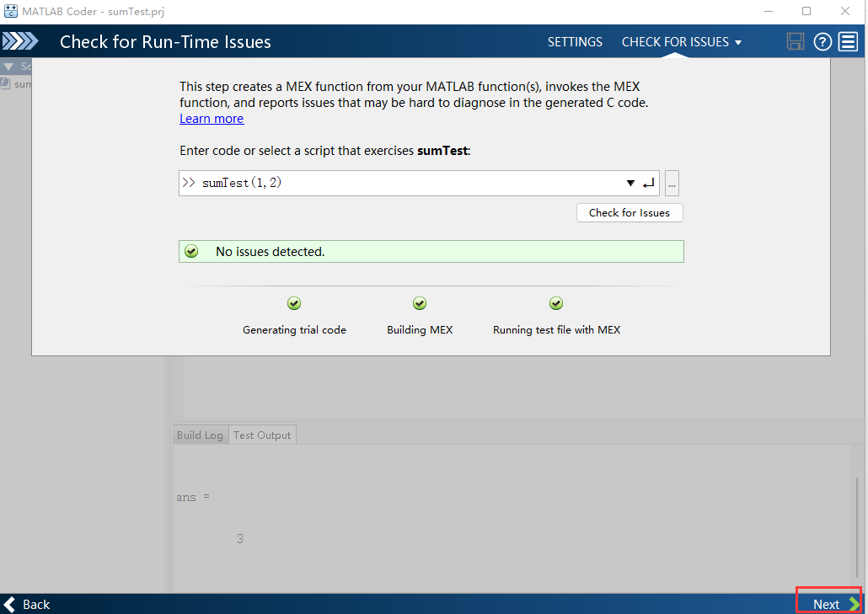Click the Generating trial code label
The width and height of the screenshot is (868, 614).
tap(294, 329)
